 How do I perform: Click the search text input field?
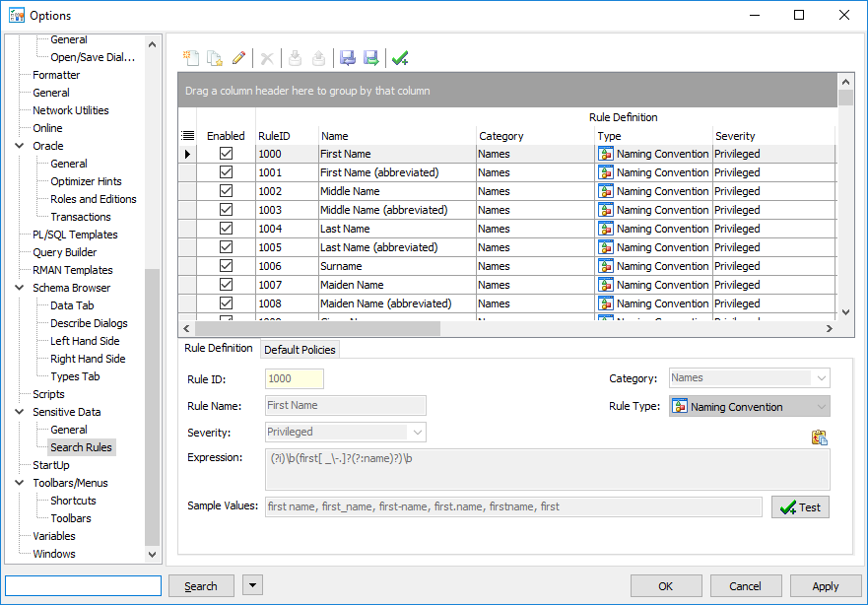(x=83, y=585)
